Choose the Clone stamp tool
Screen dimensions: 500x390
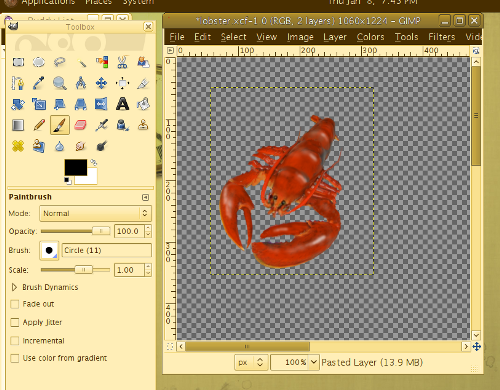[143, 125]
